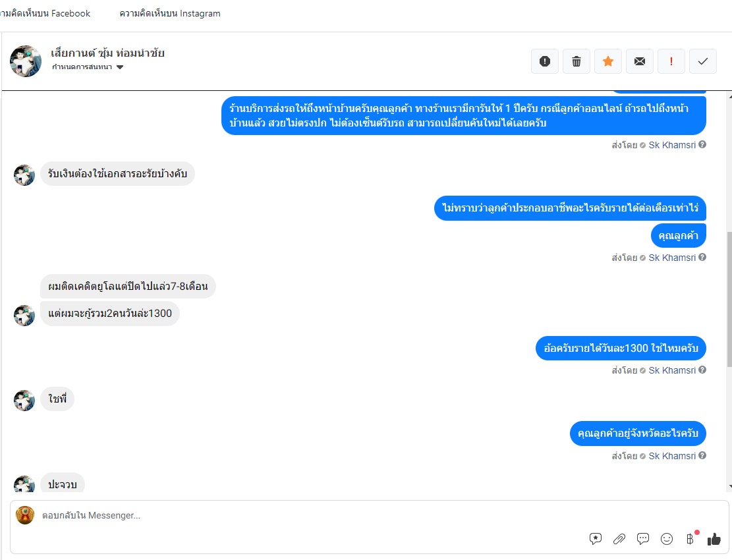Screen dimensions: 732x560
Task: Open the speech bubble quick reply icon
Action: [x=643, y=539]
